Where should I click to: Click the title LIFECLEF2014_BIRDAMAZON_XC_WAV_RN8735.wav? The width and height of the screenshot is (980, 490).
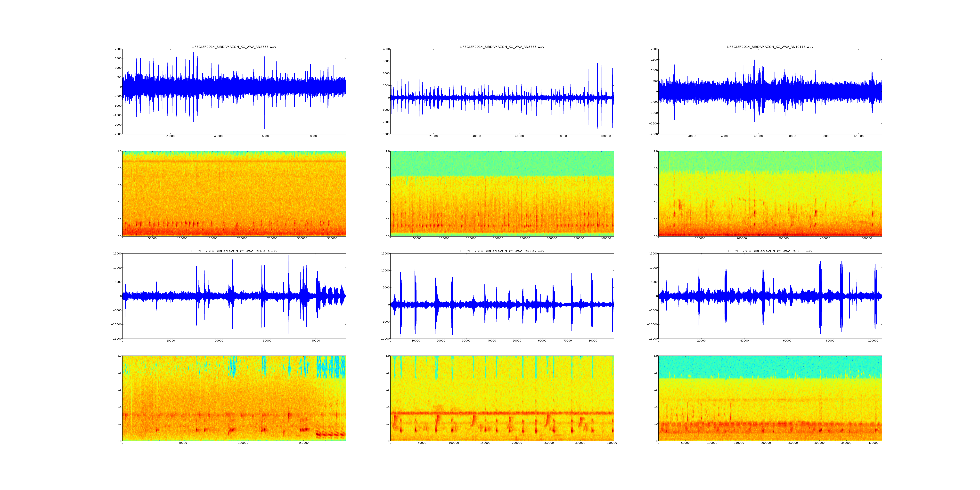click(502, 47)
